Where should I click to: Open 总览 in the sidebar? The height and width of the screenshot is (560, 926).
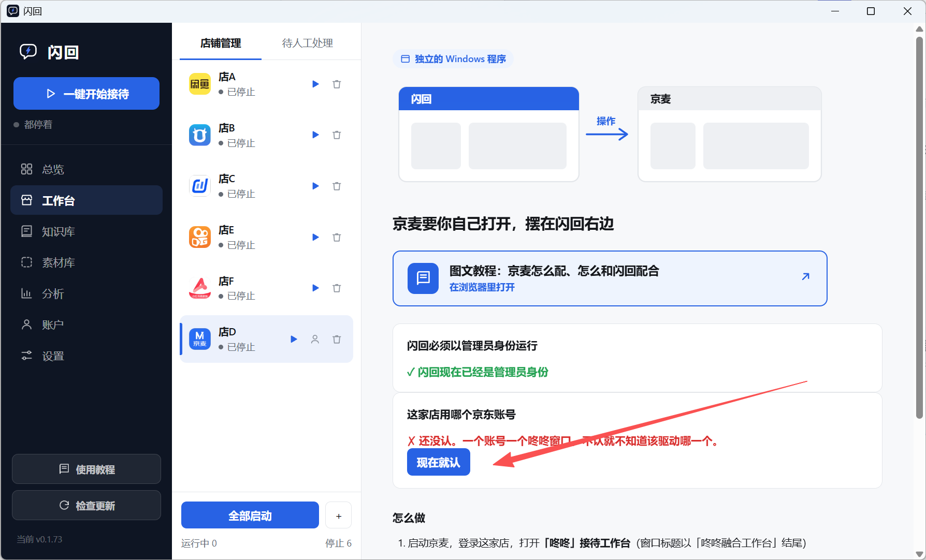(x=86, y=169)
